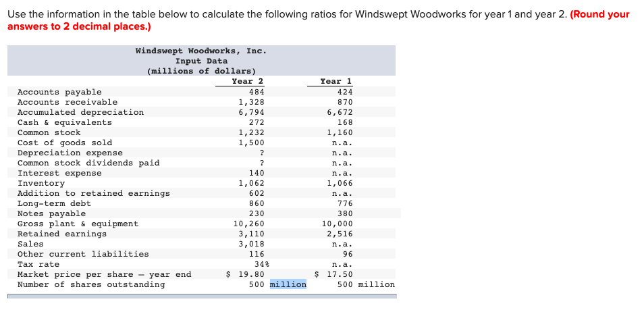This screenshot has width=644, height=310.
Task: Click the "Long-term debt" row label
Action: click(54, 203)
